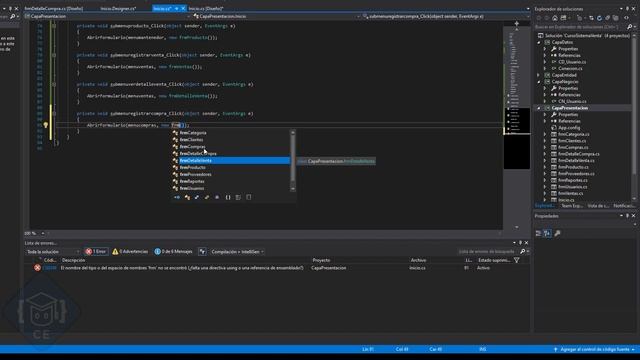Viewport: 640px width, 360px height.
Task: Switch to the Team Explorer bottom tab
Action: [x=571, y=206]
